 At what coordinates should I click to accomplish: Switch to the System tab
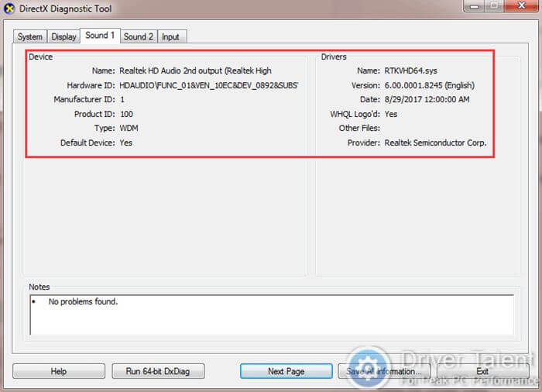(30, 36)
